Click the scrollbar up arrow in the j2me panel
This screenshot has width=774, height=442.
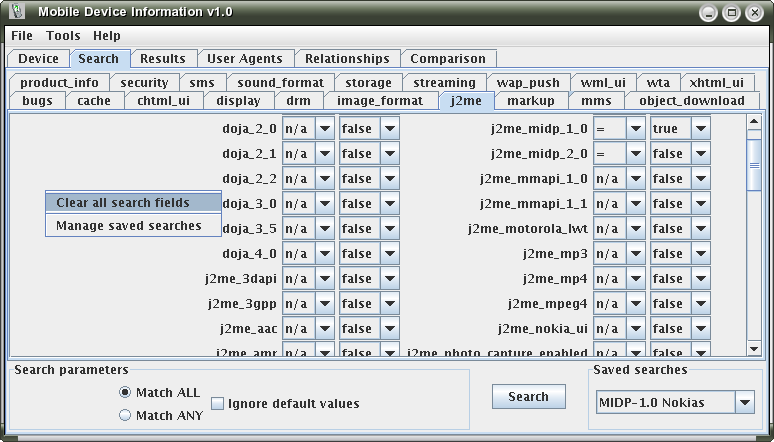click(x=755, y=122)
